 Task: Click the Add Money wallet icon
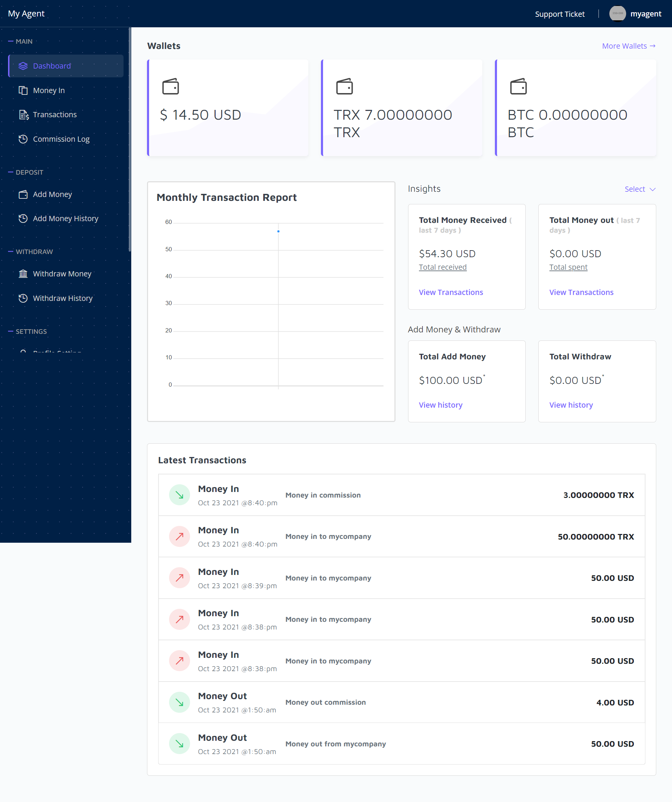pyautogui.click(x=23, y=195)
